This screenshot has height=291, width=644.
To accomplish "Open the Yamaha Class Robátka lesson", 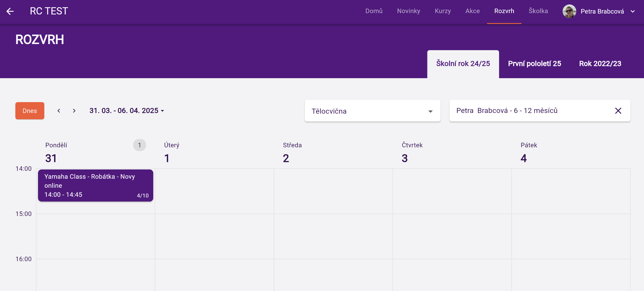I will (95, 185).
